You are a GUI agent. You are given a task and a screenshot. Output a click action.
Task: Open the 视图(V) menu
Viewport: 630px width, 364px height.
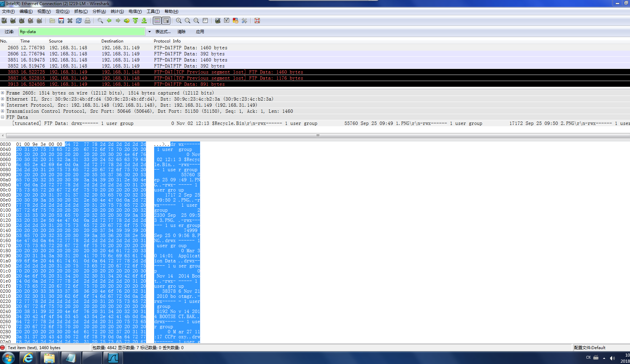click(44, 11)
